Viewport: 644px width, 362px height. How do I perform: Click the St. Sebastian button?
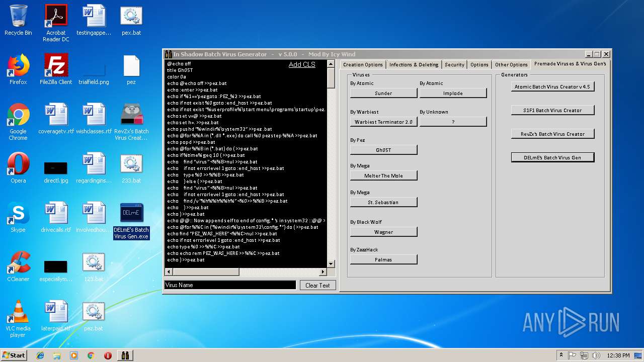(x=383, y=202)
